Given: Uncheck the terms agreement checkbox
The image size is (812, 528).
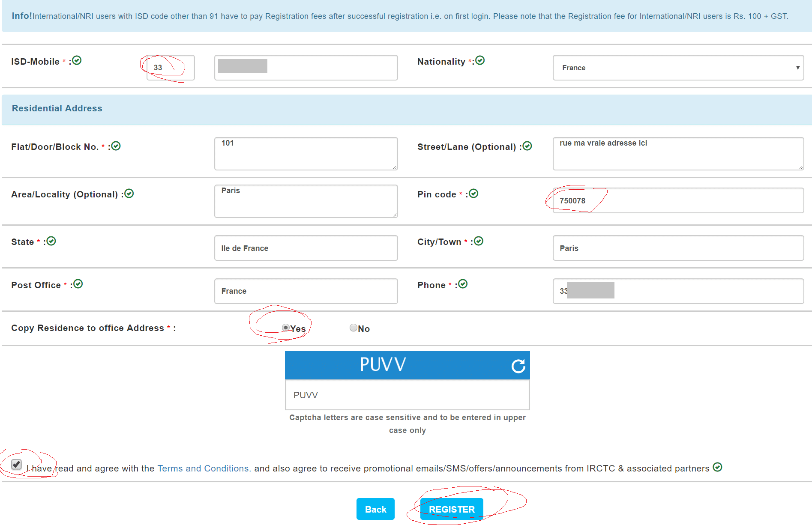Looking at the screenshot, I should coord(17,465).
